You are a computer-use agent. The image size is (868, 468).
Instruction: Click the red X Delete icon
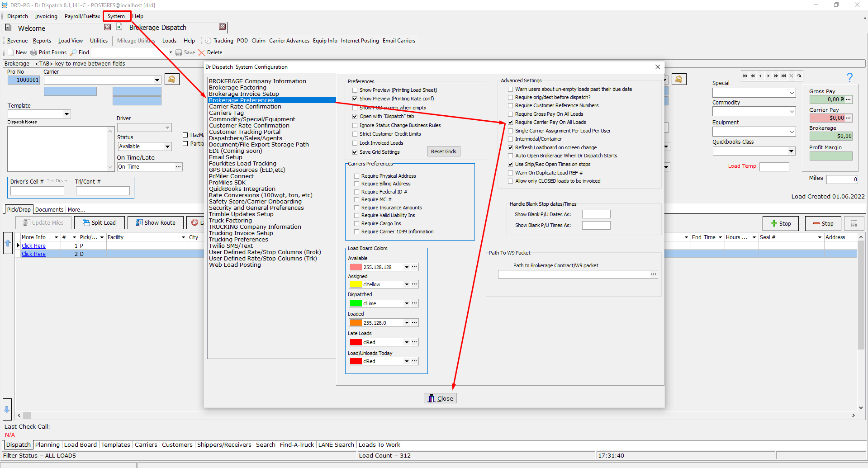202,52
